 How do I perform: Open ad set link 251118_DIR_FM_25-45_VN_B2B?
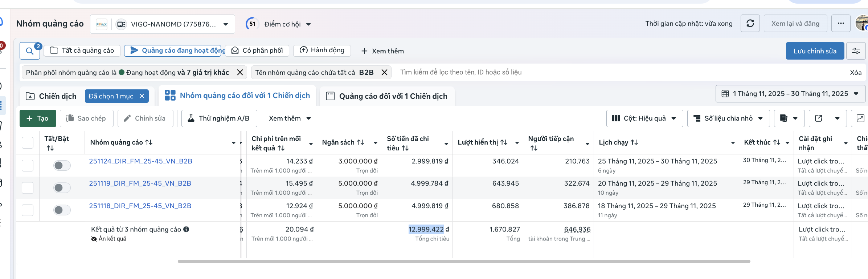coord(140,206)
